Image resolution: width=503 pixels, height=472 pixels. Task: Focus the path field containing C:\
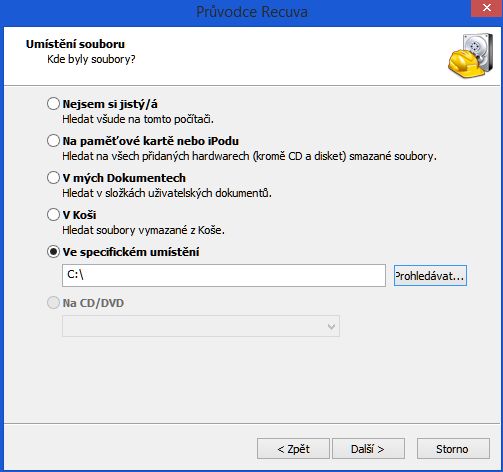[224, 275]
